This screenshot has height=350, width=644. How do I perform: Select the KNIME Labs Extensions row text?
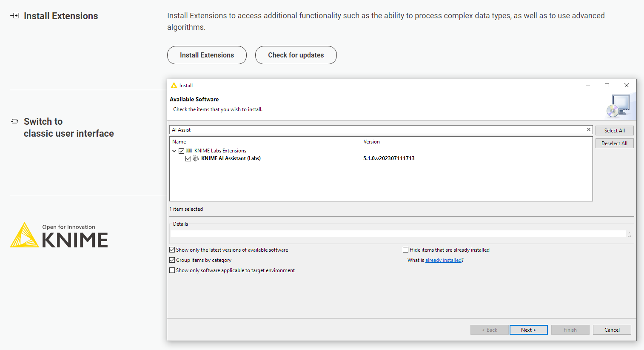tap(220, 151)
